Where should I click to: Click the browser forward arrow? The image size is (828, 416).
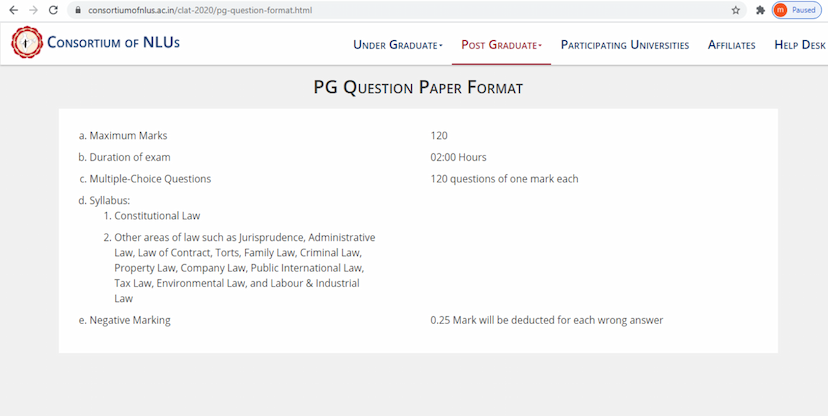coord(33,10)
